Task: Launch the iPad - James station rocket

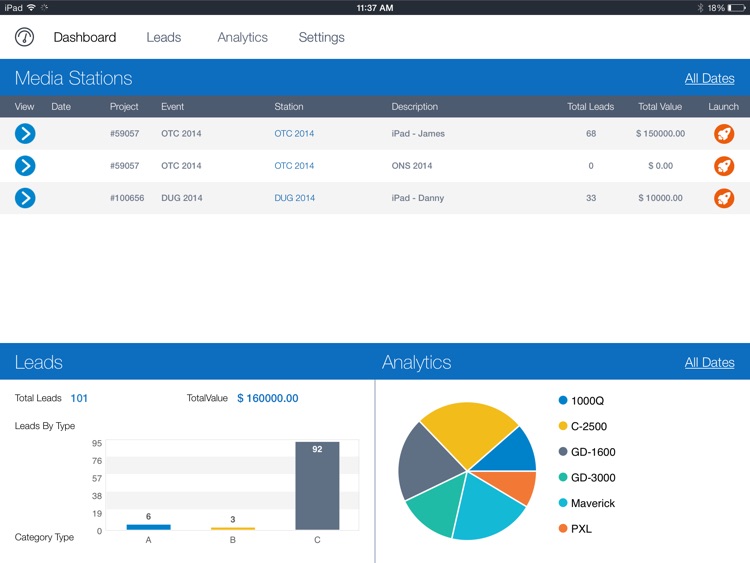Action: point(724,134)
